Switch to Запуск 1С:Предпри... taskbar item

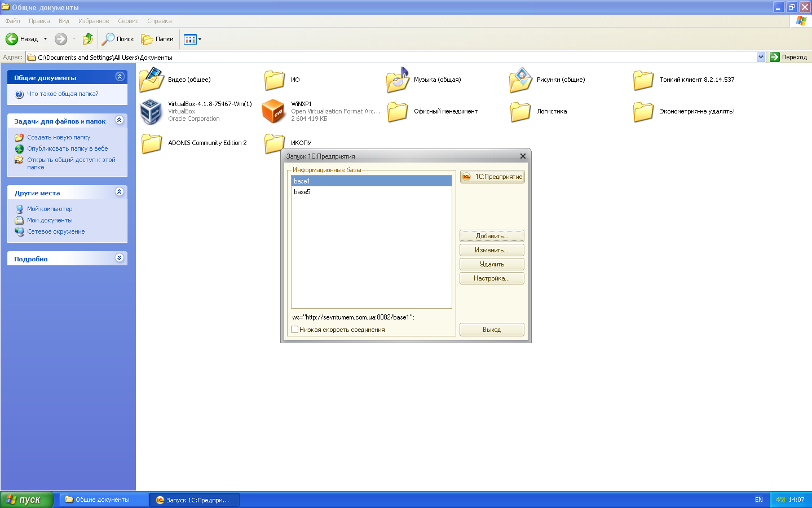click(195, 500)
